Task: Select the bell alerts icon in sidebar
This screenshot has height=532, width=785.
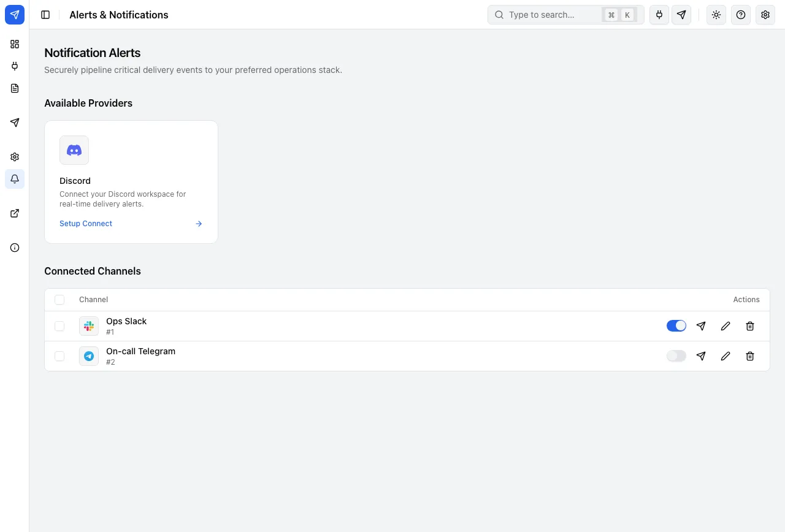Action: click(x=15, y=179)
